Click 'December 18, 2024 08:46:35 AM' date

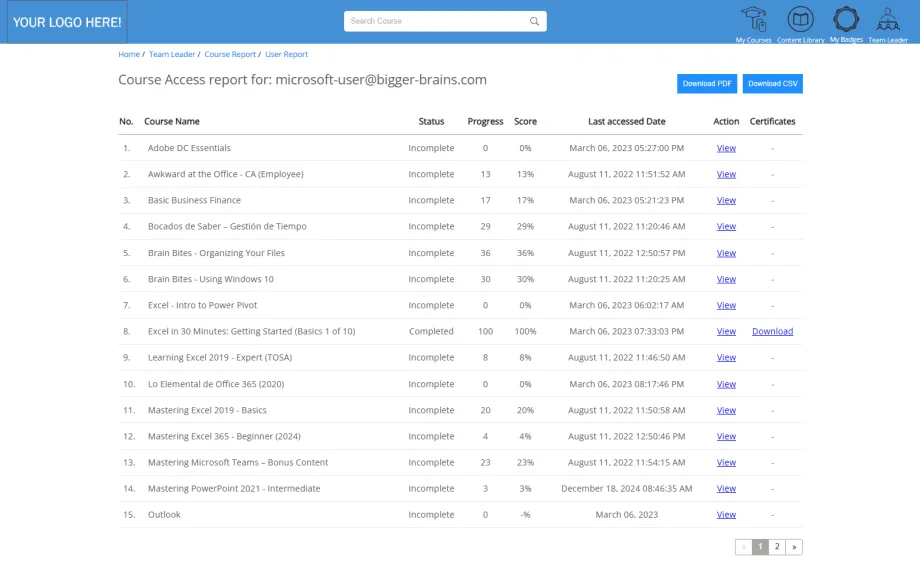pos(627,488)
